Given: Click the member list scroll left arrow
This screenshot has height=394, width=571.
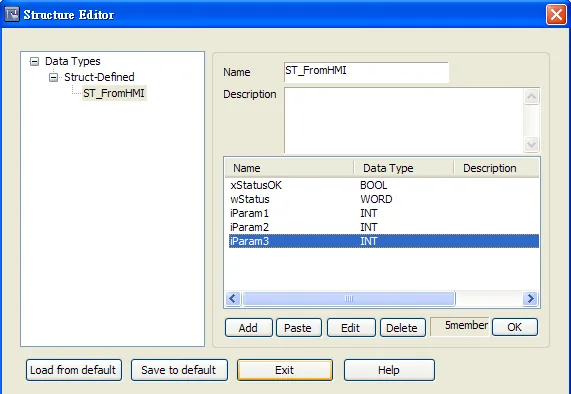Looking at the screenshot, I should pyautogui.click(x=233, y=299).
